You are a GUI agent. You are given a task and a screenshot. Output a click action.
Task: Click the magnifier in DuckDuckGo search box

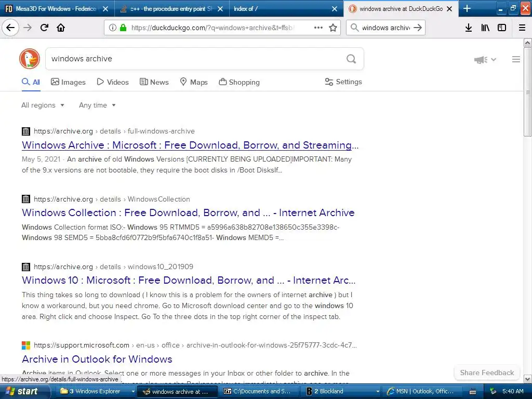pyautogui.click(x=351, y=59)
